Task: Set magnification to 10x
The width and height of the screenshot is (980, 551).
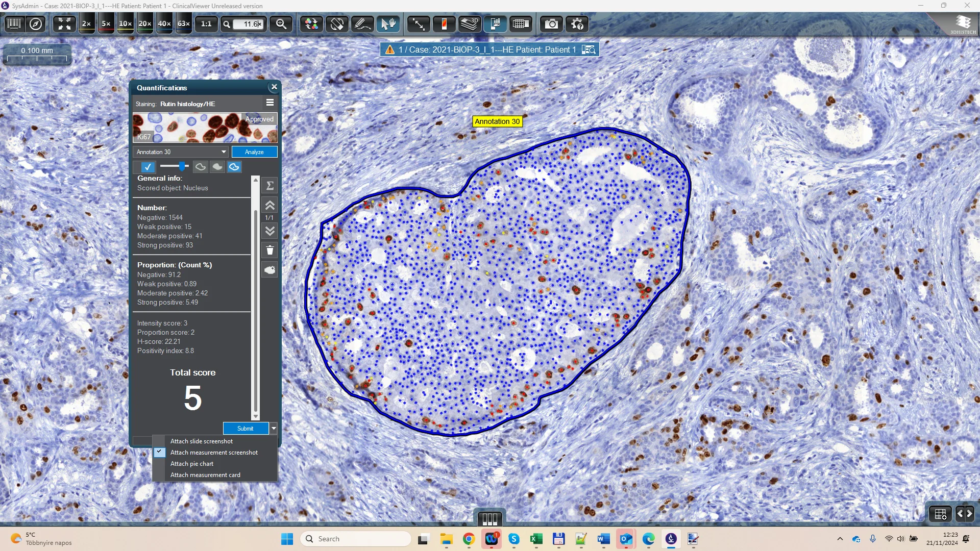Action: point(126,24)
